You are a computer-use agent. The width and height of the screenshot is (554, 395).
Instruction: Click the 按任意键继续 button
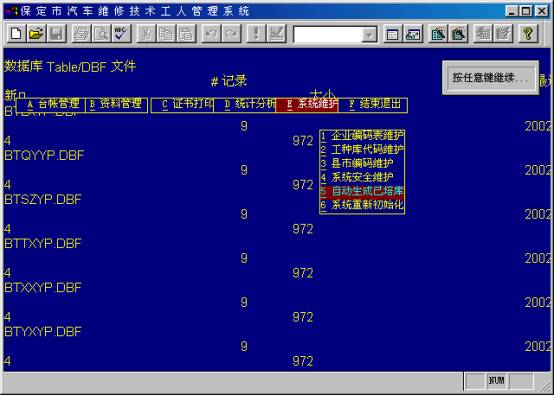click(490, 78)
